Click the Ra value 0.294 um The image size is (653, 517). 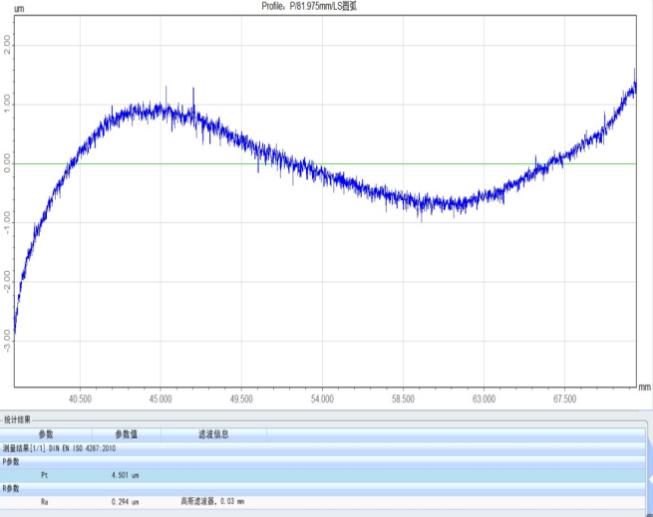tap(125, 502)
